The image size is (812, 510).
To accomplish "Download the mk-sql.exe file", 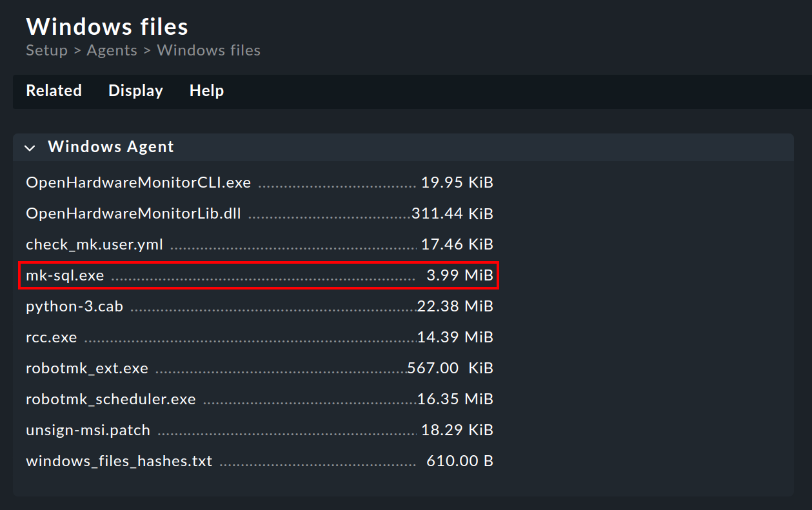I will coord(64,275).
